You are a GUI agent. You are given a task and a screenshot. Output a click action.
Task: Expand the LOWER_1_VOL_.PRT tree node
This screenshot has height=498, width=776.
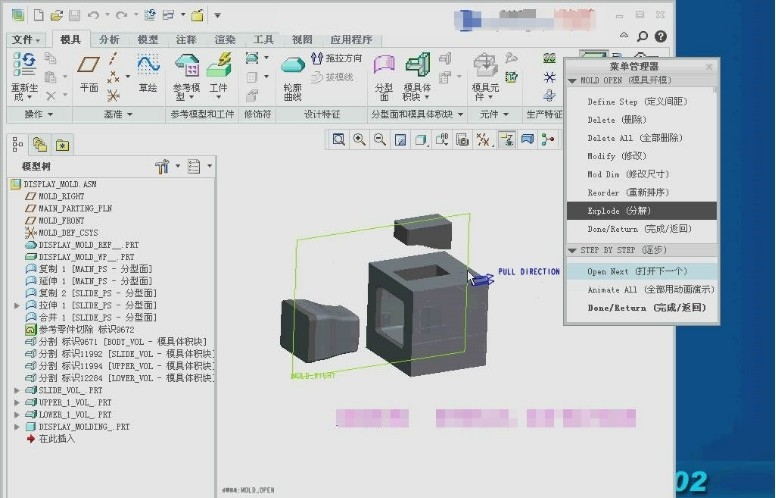pyautogui.click(x=17, y=414)
